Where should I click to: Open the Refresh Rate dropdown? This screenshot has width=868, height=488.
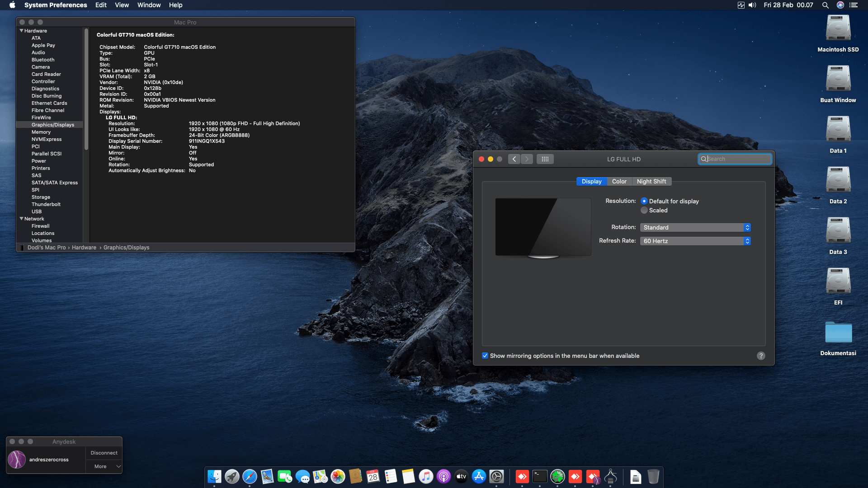[695, 241]
